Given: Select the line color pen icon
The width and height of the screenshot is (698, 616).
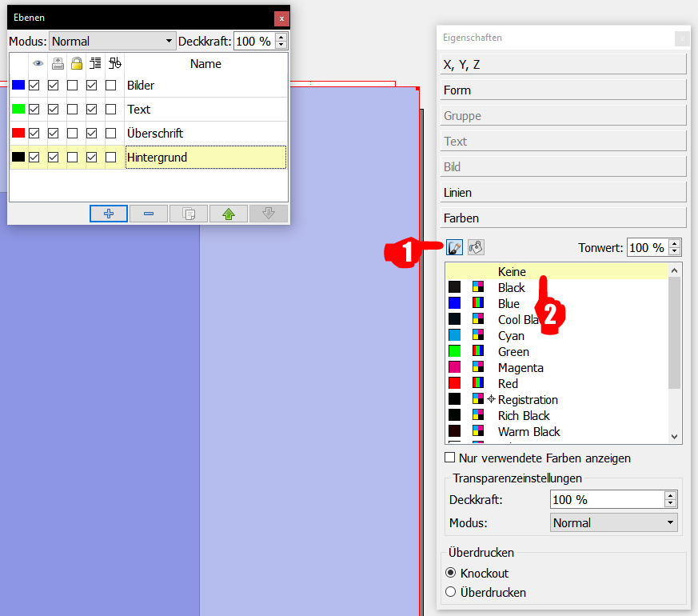Looking at the screenshot, I should 454,248.
